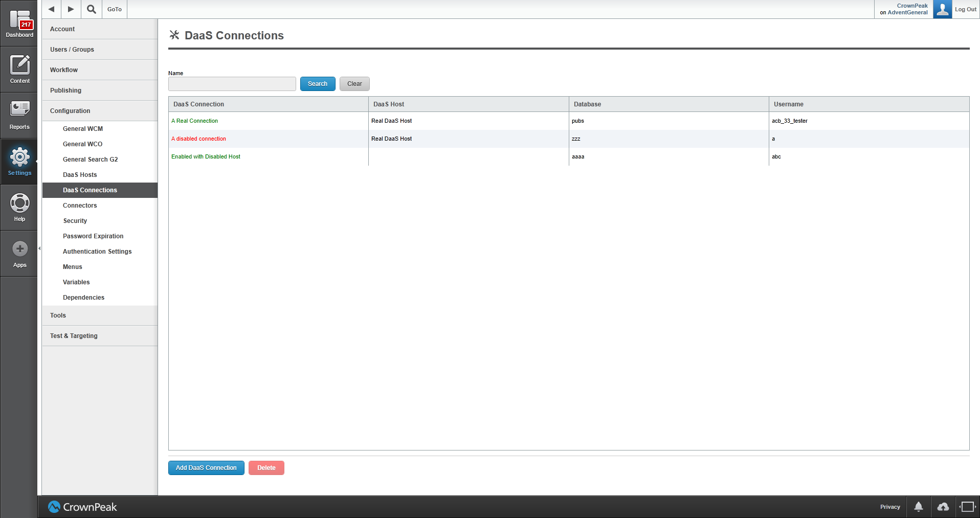Sort by DaaS Host column header
Screen dimensions: 980x518
point(469,104)
